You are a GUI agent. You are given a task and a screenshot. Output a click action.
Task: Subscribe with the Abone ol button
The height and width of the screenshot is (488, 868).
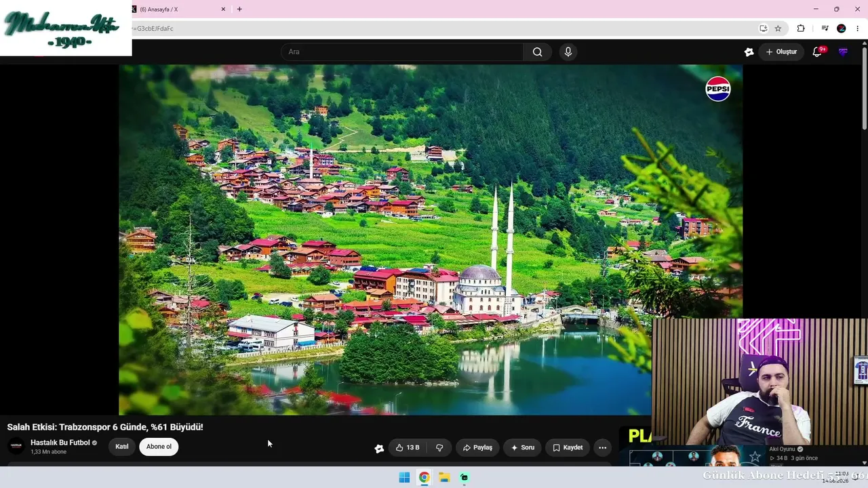[159, 447]
